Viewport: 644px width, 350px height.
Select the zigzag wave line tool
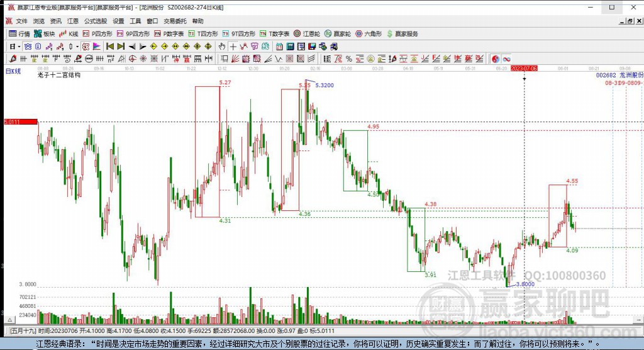(x=279, y=59)
